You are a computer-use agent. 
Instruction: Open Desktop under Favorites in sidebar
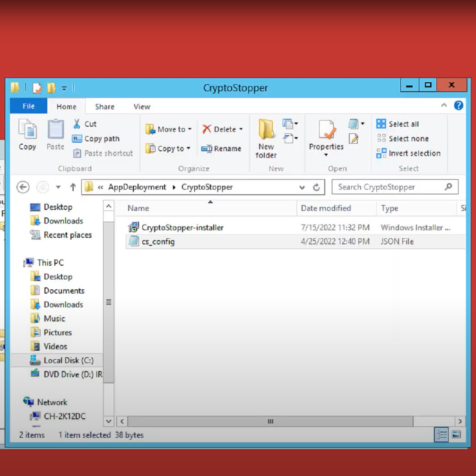[x=52, y=207]
